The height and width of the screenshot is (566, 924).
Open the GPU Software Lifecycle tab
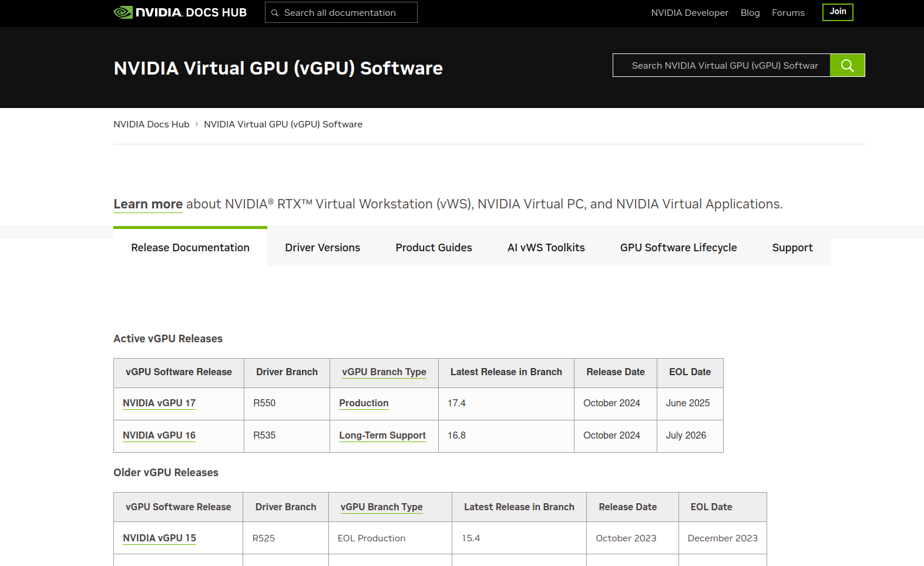click(x=678, y=248)
